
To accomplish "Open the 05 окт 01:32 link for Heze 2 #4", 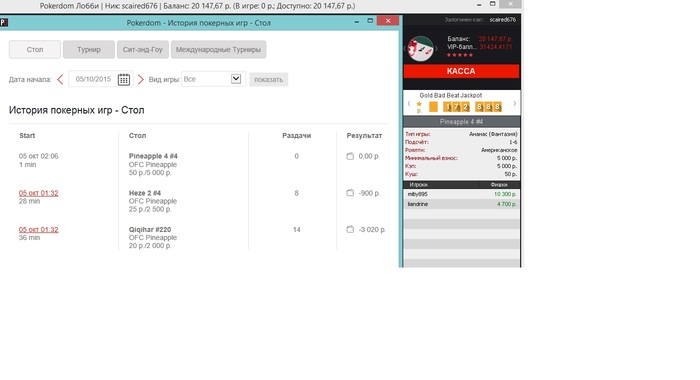I will [x=38, y=193].
